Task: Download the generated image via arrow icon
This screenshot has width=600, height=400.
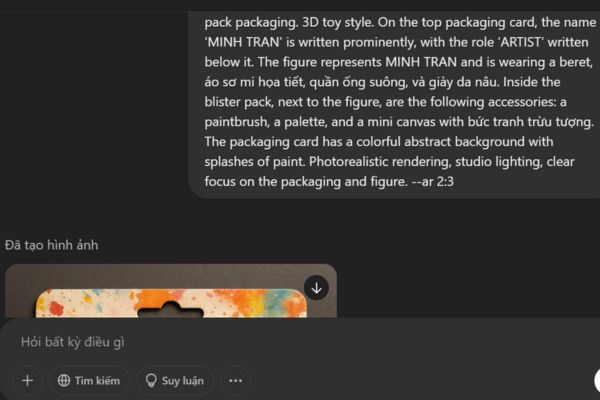Action: pyautogui.click(x=316, y=288)
